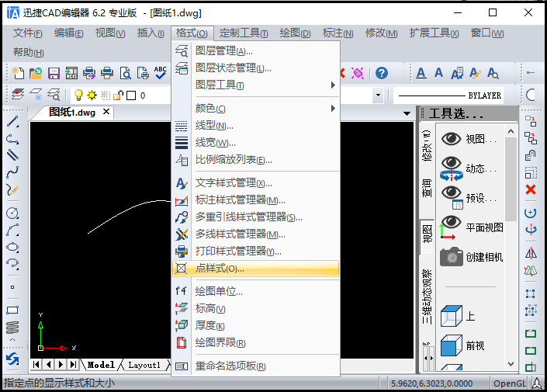Open 图层管理 from the menu
Image resolution: width=547 pixels, height=392 pixels.
(256, 51)
